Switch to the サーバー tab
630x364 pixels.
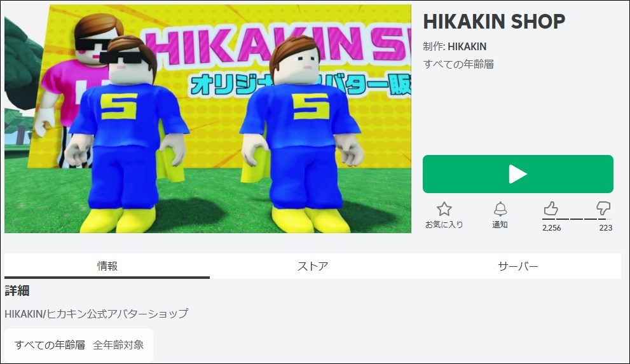518,266
